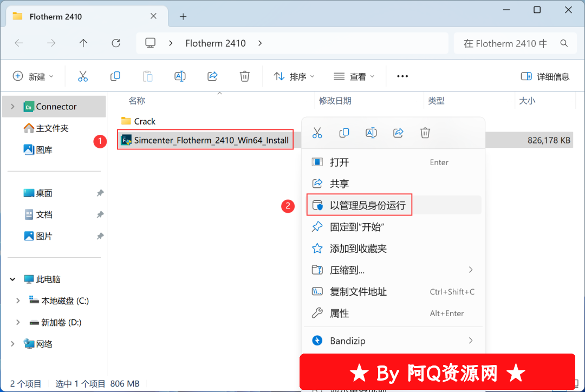Delete the file using the context menu trash icon
This screenshot has width=585, height=392.
425,133
